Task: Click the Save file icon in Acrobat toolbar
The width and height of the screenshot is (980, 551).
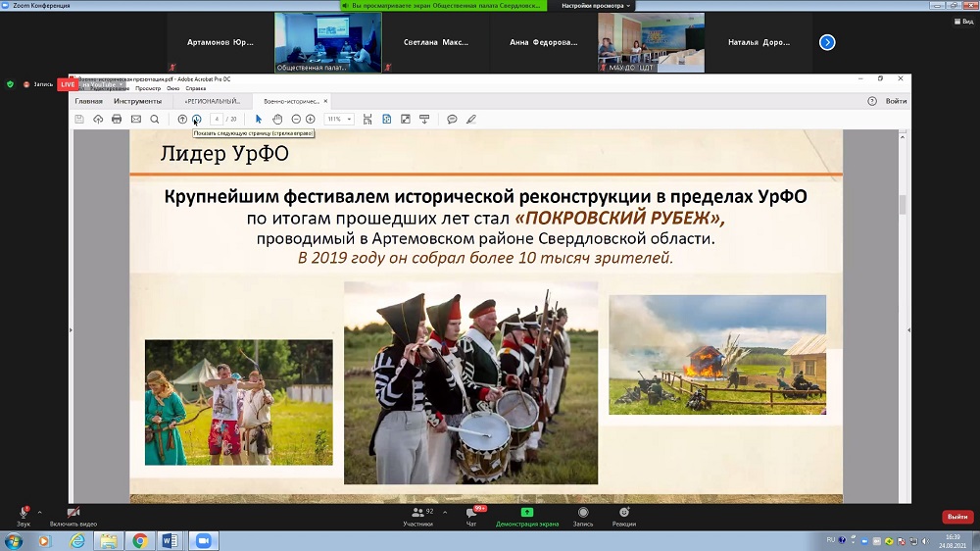Action: pos(79,120)
